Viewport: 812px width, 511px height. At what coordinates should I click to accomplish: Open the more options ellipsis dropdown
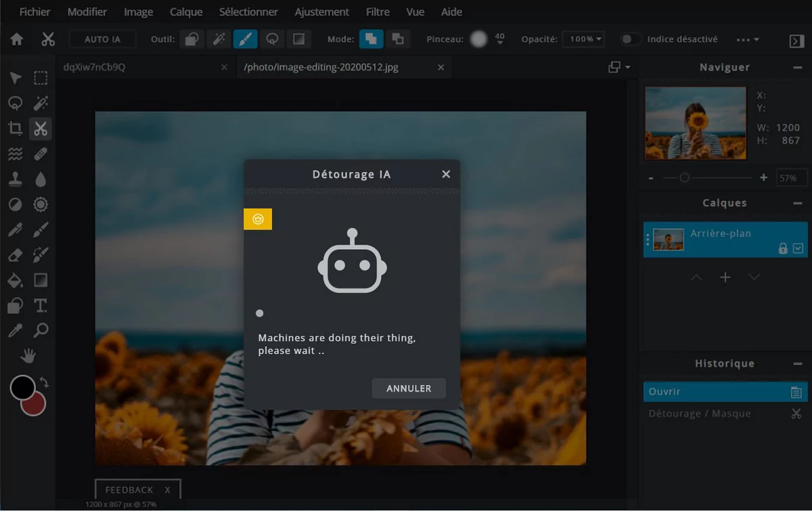(x=748, y=40)
